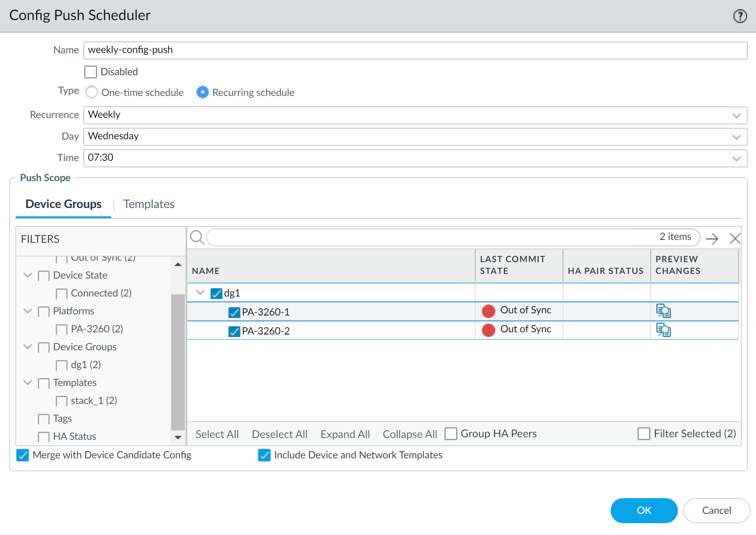Click the search magnifier icon

point(197,237)
